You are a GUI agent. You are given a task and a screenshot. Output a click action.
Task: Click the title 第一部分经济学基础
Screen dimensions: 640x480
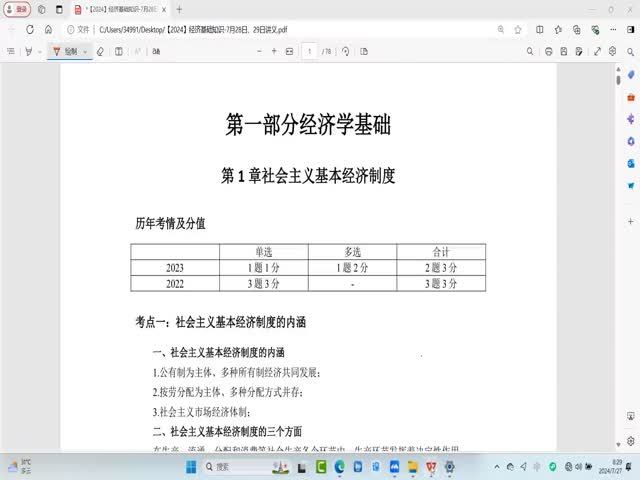(308, 124)
